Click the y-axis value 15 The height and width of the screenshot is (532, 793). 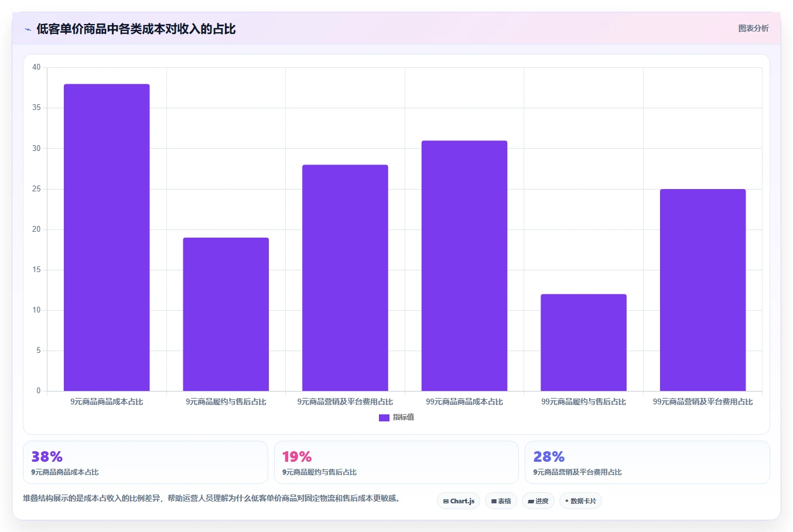point(36,270)
